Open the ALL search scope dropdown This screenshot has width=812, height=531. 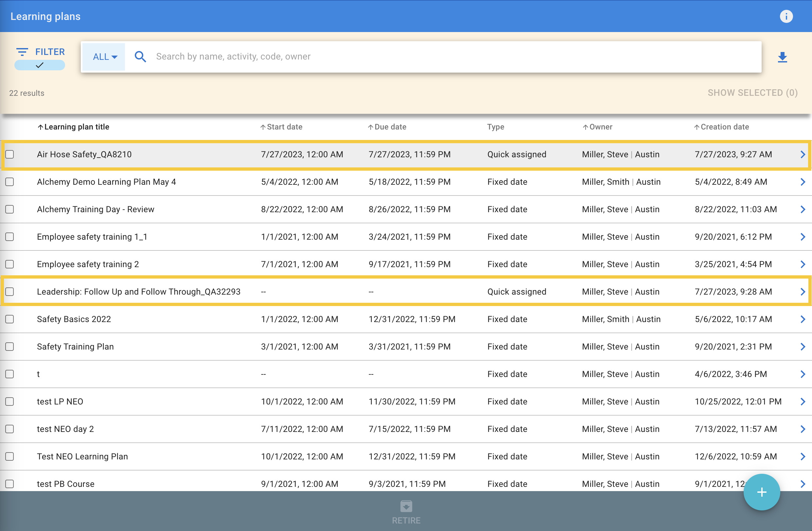(x=104, y=57)
